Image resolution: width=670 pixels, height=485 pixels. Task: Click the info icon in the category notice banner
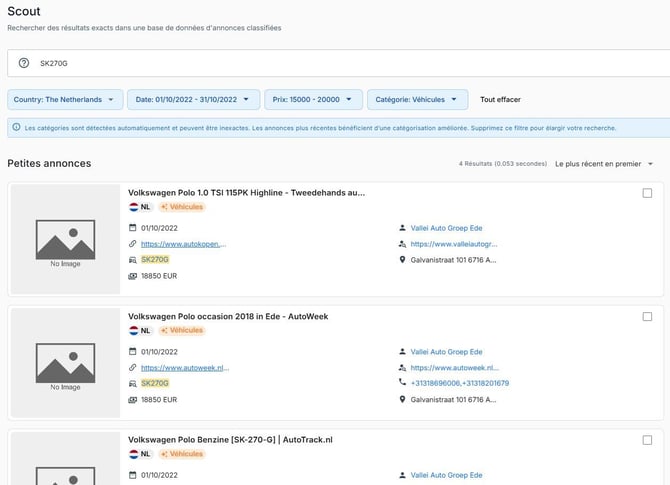tap(16, 127)
